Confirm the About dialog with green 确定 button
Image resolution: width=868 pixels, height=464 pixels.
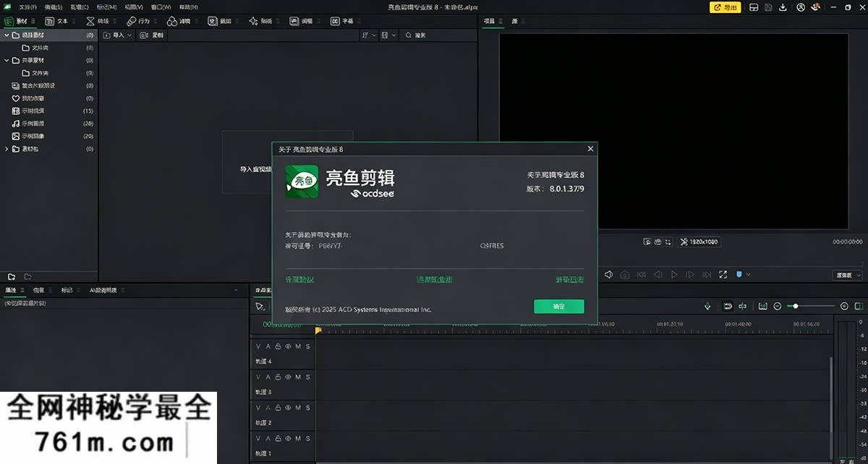pos(559,306)
